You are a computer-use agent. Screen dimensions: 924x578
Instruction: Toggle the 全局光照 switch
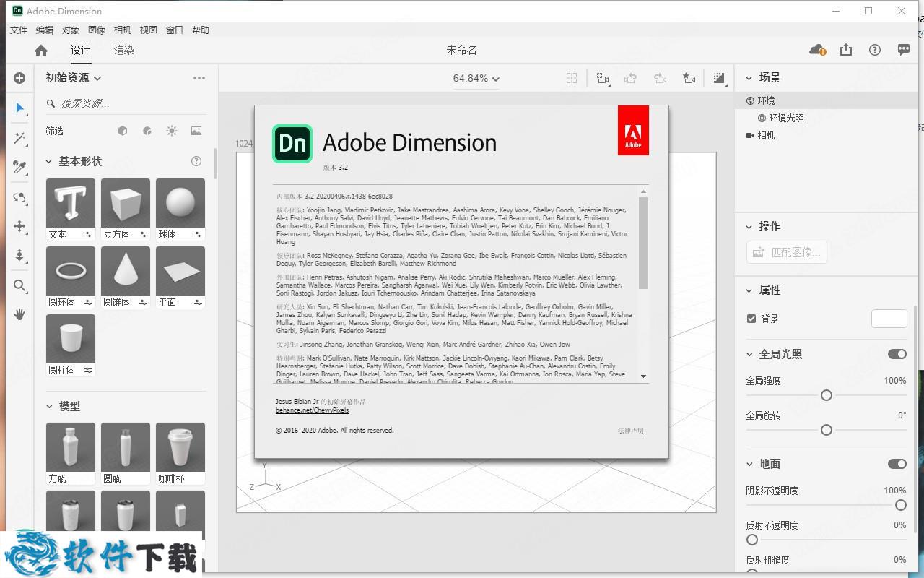[897, 354]
